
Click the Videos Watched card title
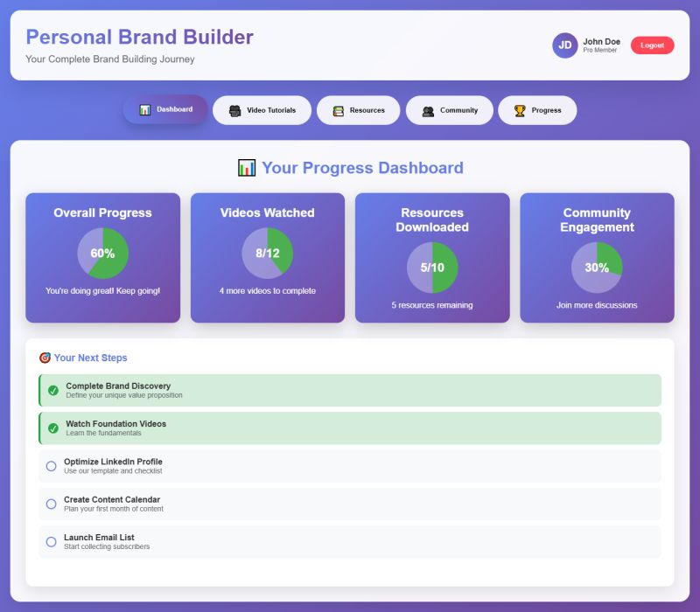tap(268, 212)
